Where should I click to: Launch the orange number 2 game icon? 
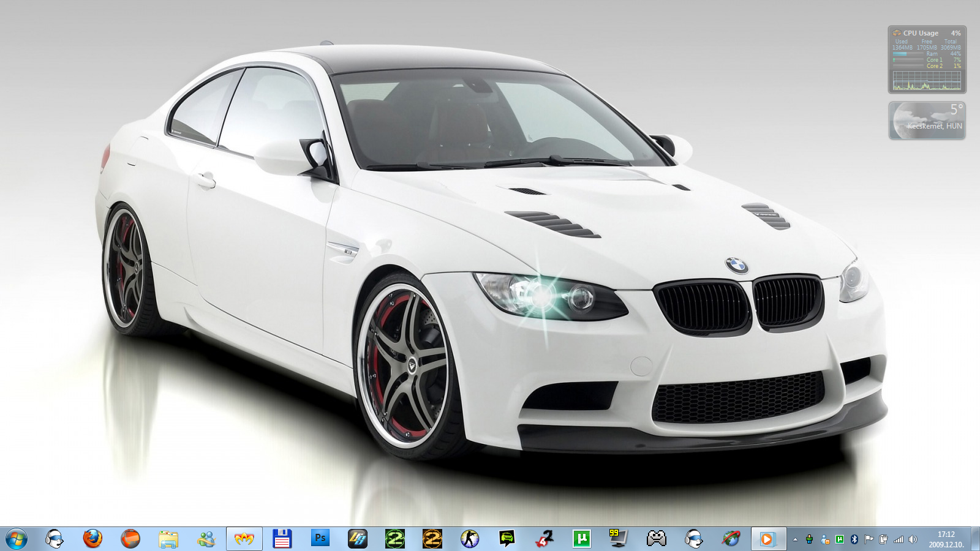[432, 539]
